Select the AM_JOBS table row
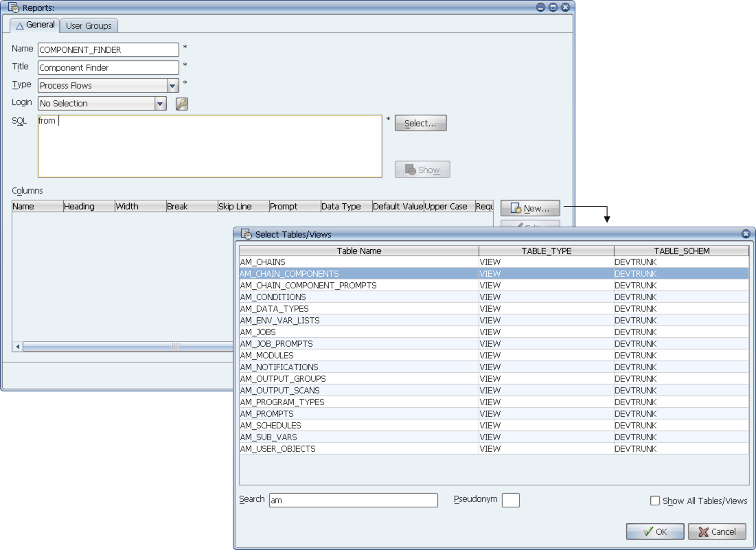756x550 pixels. click(494, 332)
